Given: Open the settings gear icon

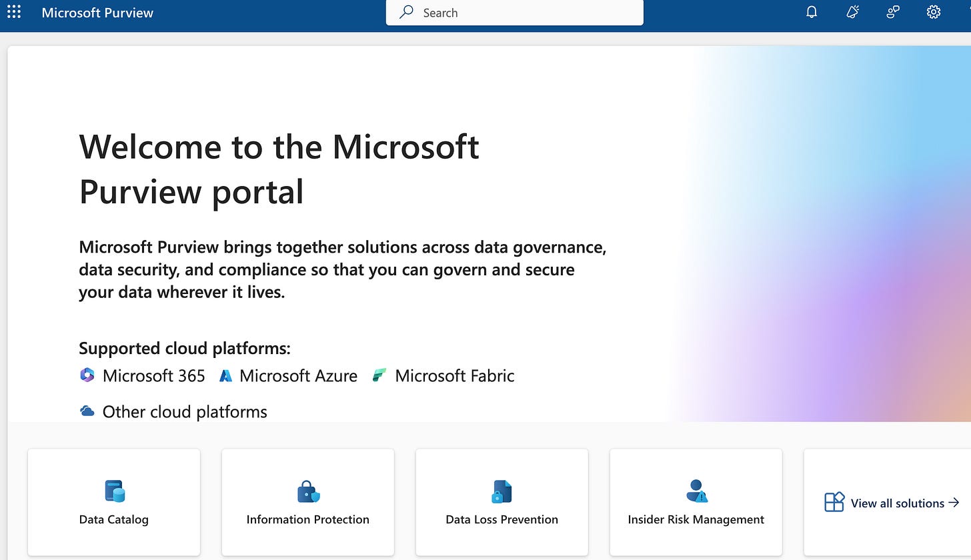Looking at the screenshot, I should click(934, 12).
